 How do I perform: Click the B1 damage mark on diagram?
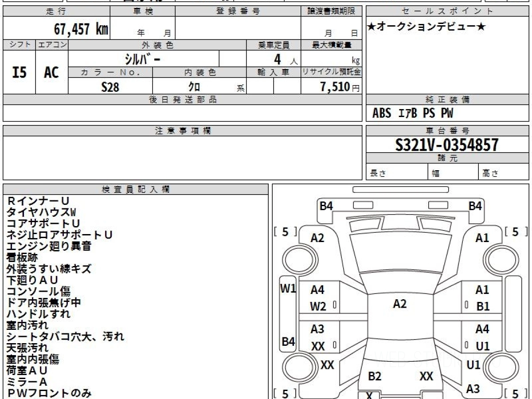point(483,306)
